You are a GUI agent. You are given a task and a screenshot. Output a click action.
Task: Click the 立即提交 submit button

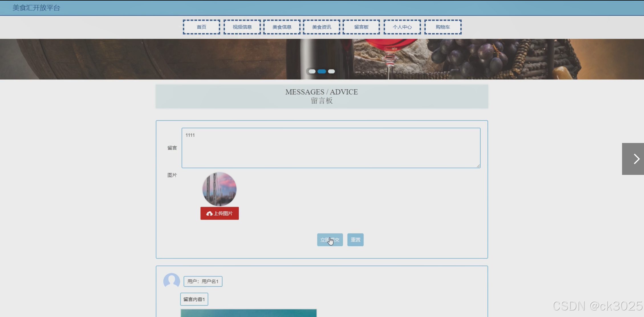click(330, 240)
